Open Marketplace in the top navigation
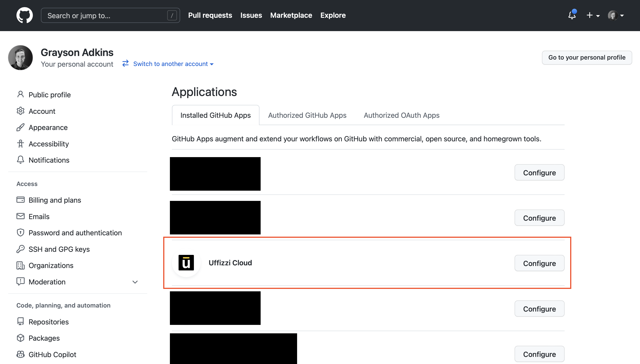Screen dimensions: 640x364 coord(291,15)
